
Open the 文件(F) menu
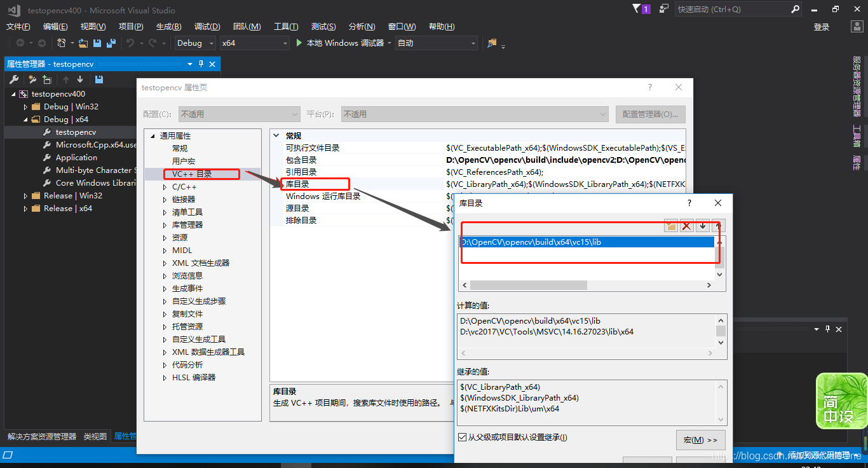coord(18,27)
